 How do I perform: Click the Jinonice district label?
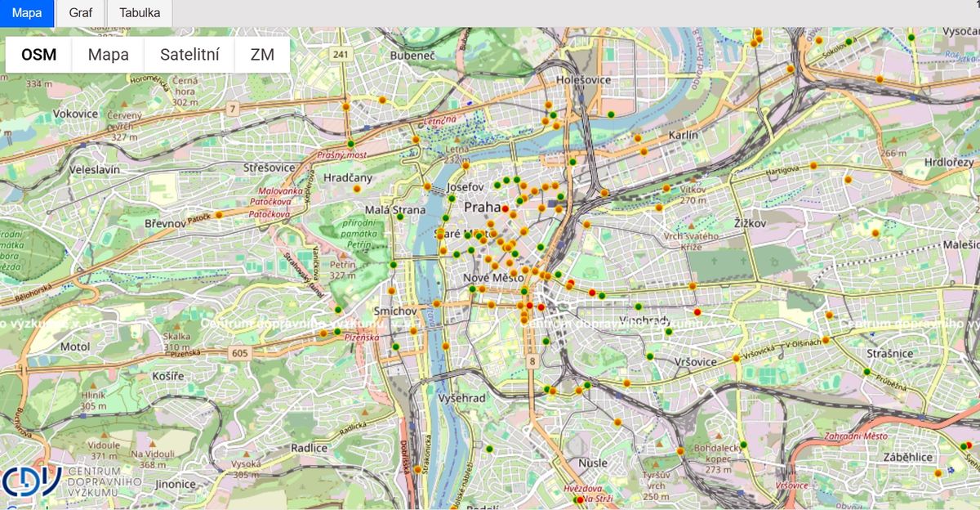[x=176, y=484]
